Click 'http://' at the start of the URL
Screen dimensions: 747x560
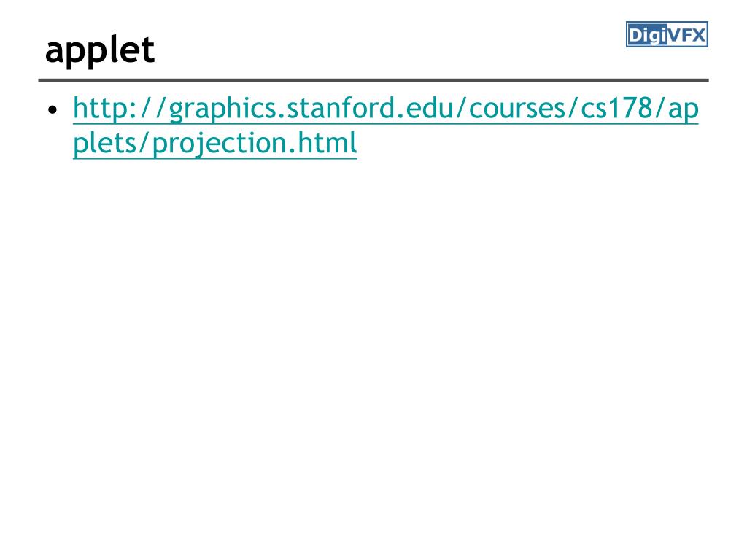pyautogui.click(x=120, y=109)
